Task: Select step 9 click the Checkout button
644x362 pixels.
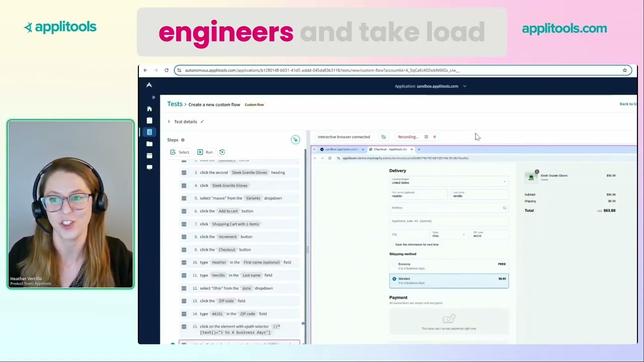Action: pos(239,249)
